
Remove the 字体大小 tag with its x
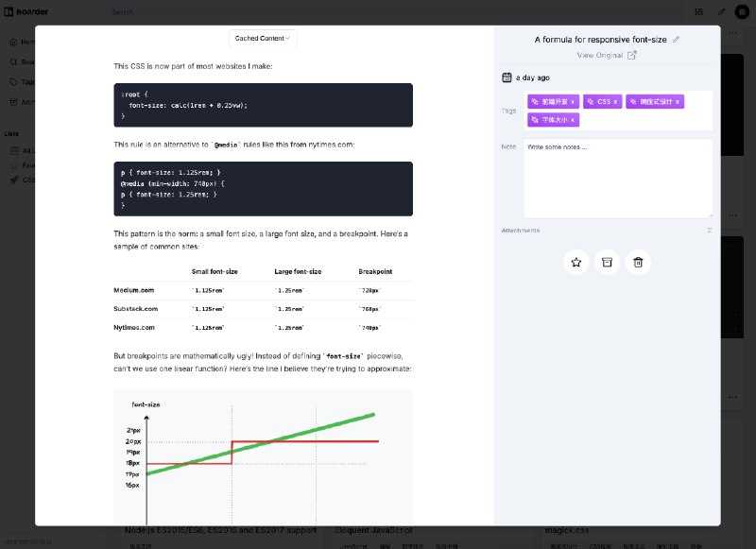coord(573,120)
